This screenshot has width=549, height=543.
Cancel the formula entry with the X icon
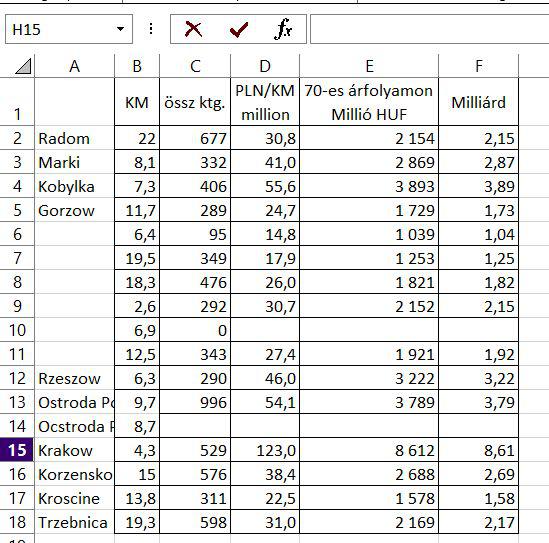[x=193, y=29]
